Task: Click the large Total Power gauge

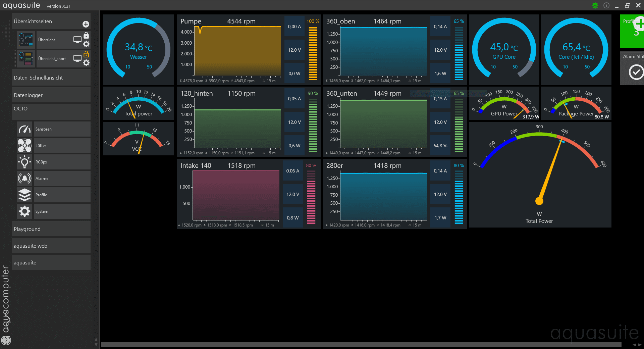Action: 540,174
